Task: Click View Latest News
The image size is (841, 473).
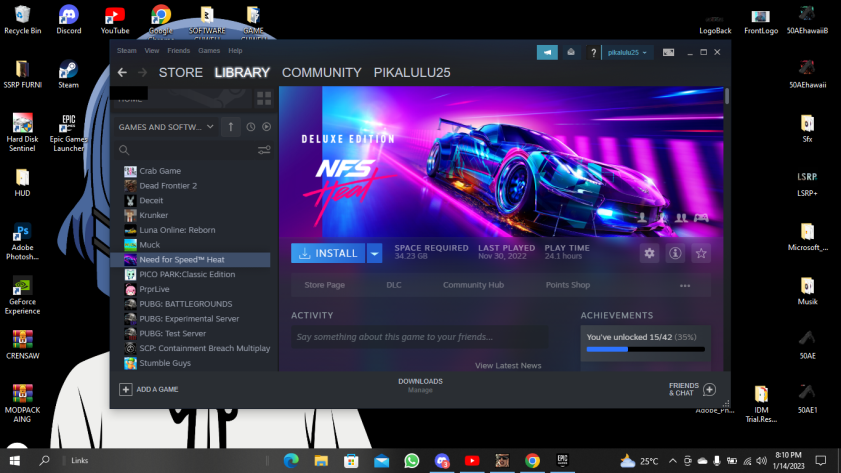Action: click(x=508, y=365)
